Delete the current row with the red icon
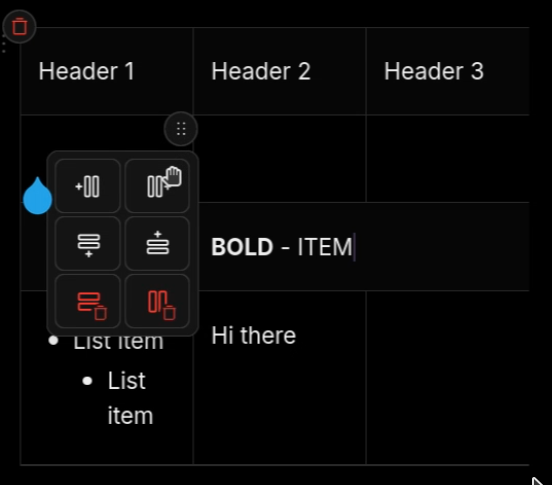 click(x=88, y=302)
